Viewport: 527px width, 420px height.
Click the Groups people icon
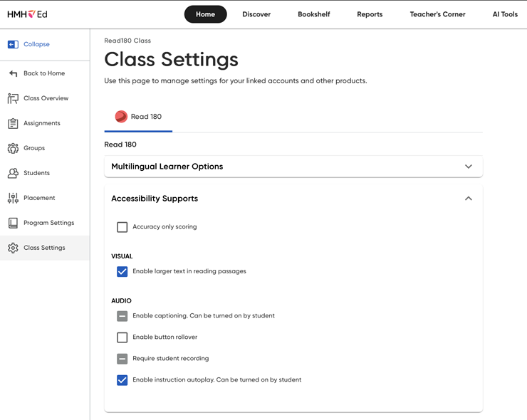pos(13,148)
